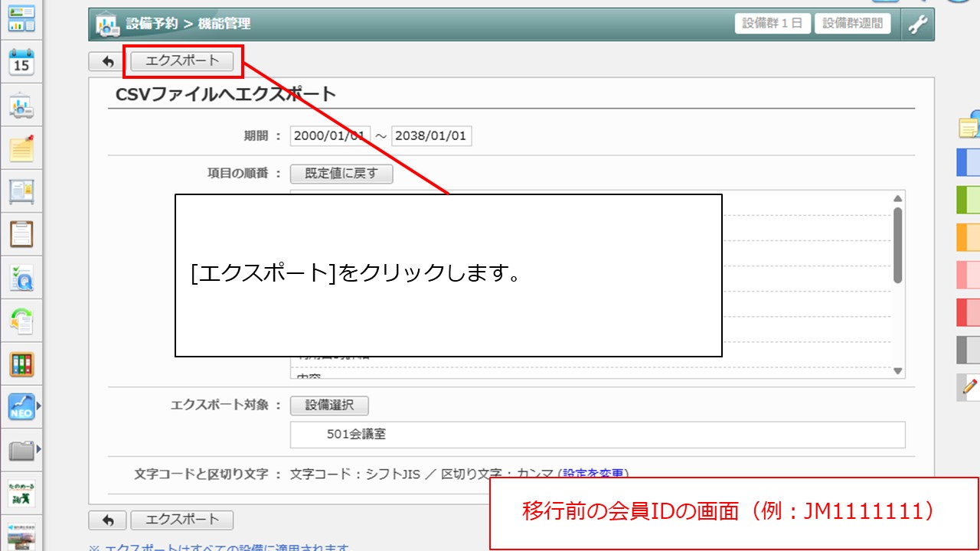This screenshot has height=551, width=980.
Task: Open the bulletin board icon in sidebar
Action: coord(21,191)
